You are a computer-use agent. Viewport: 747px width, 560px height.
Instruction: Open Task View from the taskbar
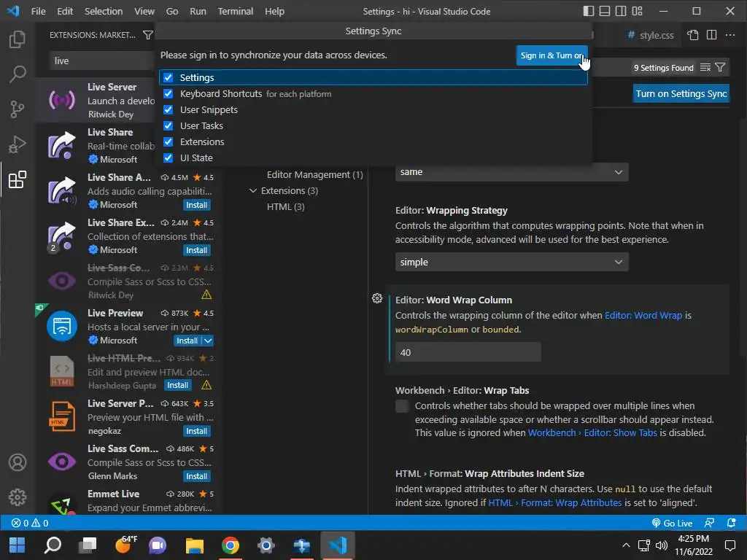click(88, 545)
